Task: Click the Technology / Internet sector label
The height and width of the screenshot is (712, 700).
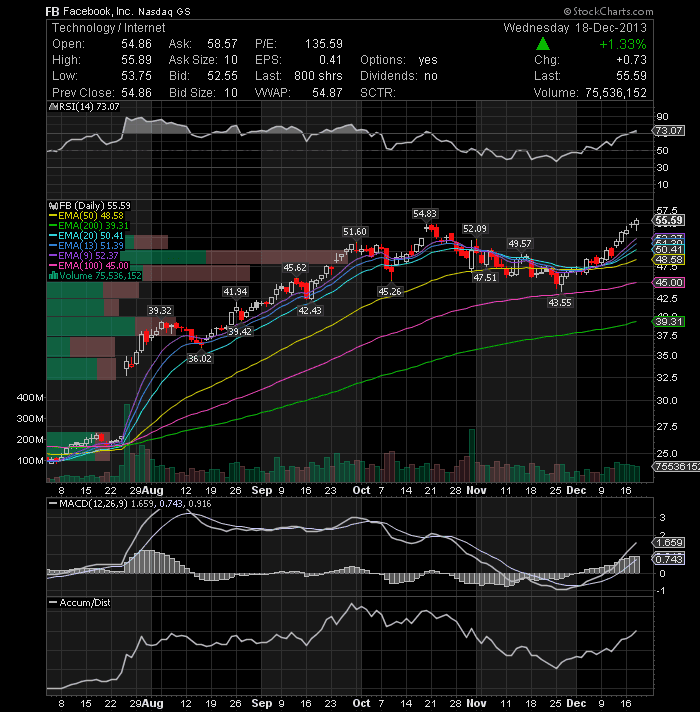Action: tap(108, 28)
